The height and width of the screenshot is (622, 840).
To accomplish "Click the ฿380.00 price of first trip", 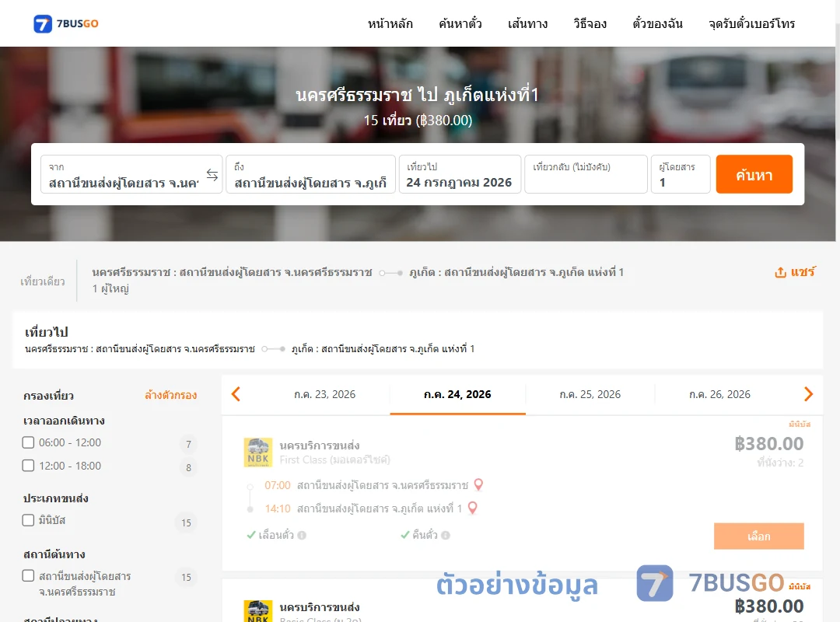I will (768, 444).
